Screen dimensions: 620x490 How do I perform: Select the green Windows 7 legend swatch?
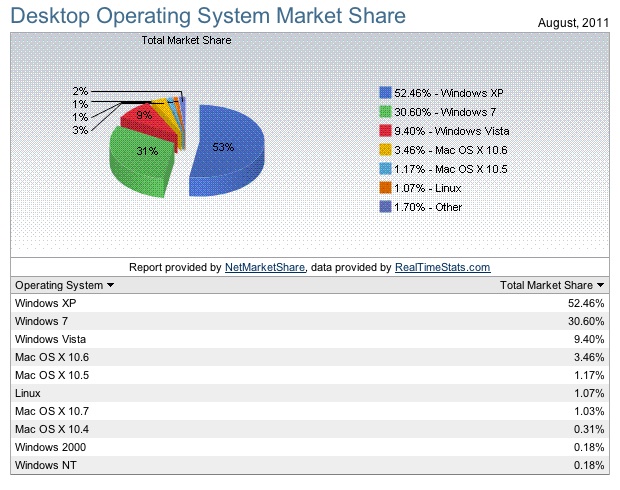386,111
